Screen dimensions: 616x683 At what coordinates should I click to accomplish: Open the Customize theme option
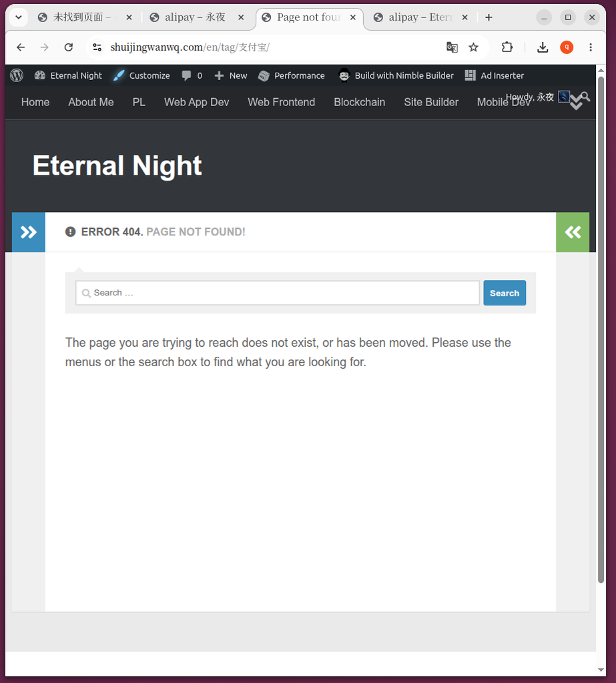[x=141, y=75]
